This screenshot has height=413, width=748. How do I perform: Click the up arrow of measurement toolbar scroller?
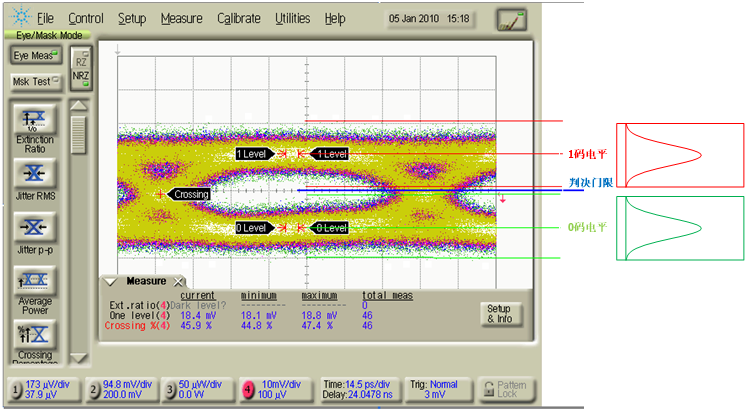pyautogui.click(x=79, y=105)
